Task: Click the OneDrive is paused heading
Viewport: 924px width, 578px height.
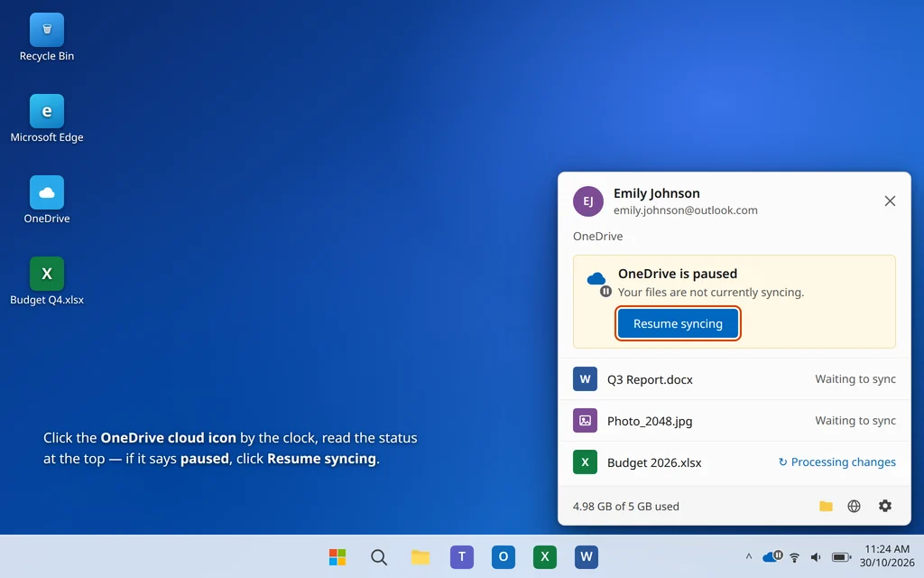Action: 678,274
